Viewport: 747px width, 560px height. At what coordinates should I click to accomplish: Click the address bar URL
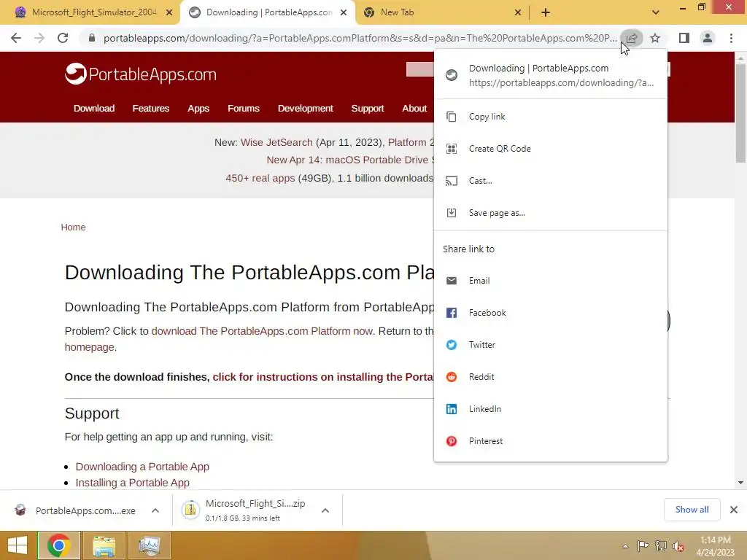360,38
